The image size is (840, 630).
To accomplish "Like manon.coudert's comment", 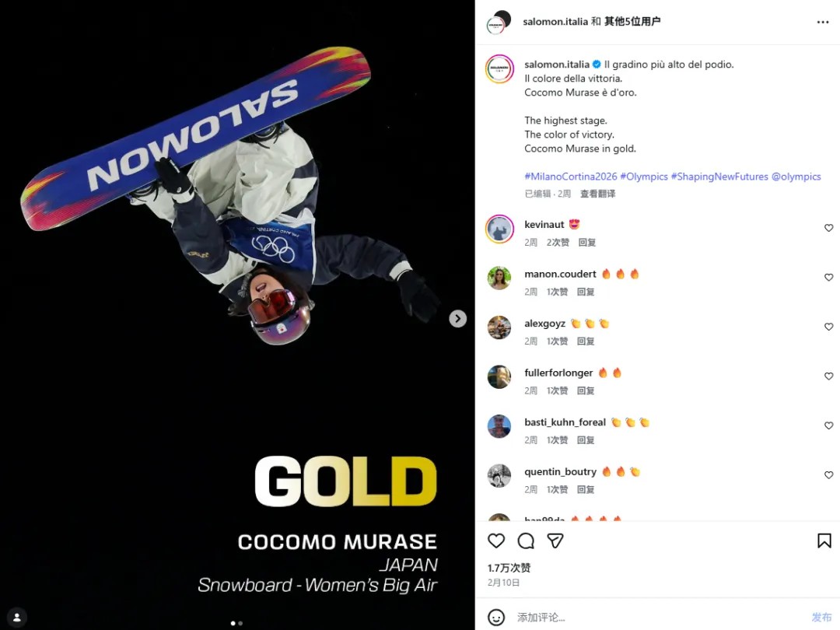I will 828,277.
